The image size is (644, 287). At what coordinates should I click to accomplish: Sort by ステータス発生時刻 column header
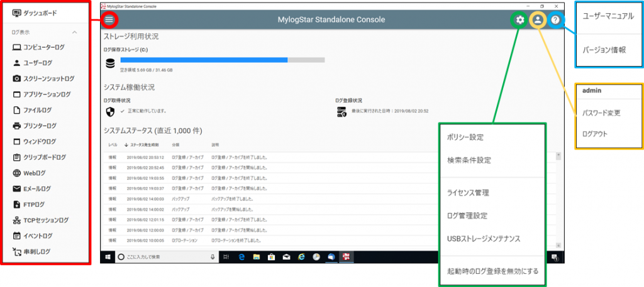146,145
